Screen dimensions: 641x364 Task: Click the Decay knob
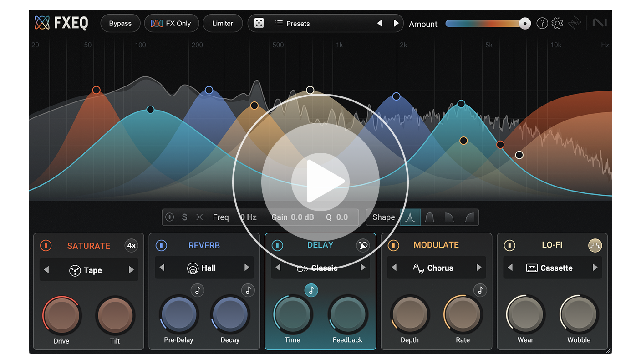point(230,314)
